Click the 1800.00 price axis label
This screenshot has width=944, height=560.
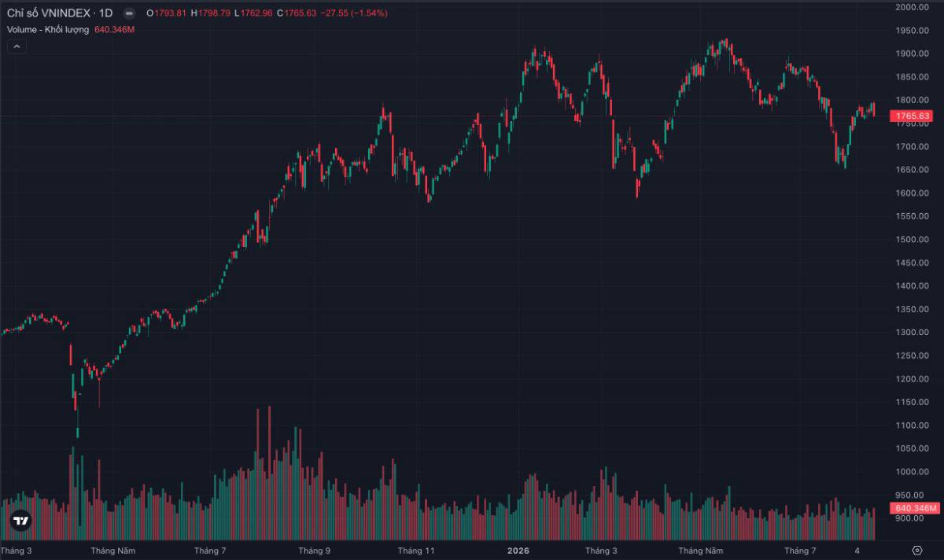[x=913, y=100]
